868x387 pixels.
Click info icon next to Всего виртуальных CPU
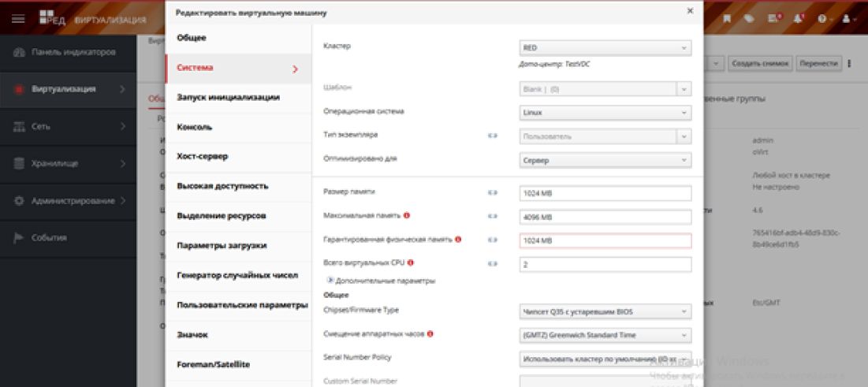point(411,263)
